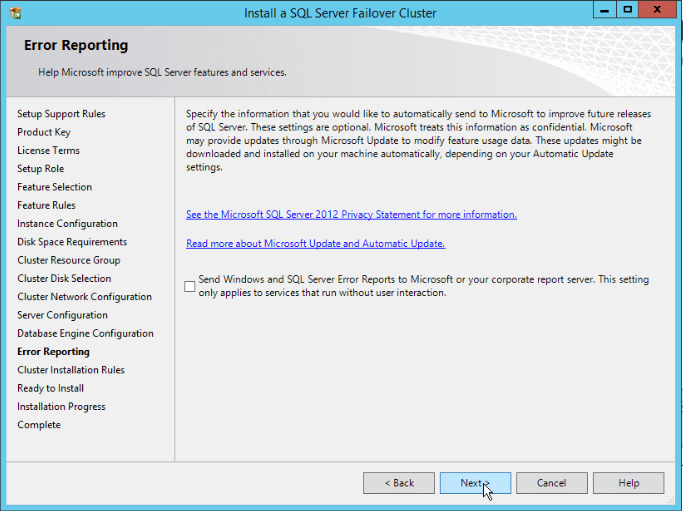Cancel the failover cluster installation
Viewport: 683px width, 511px height.
pyautogui.click(x=551, y=483)
